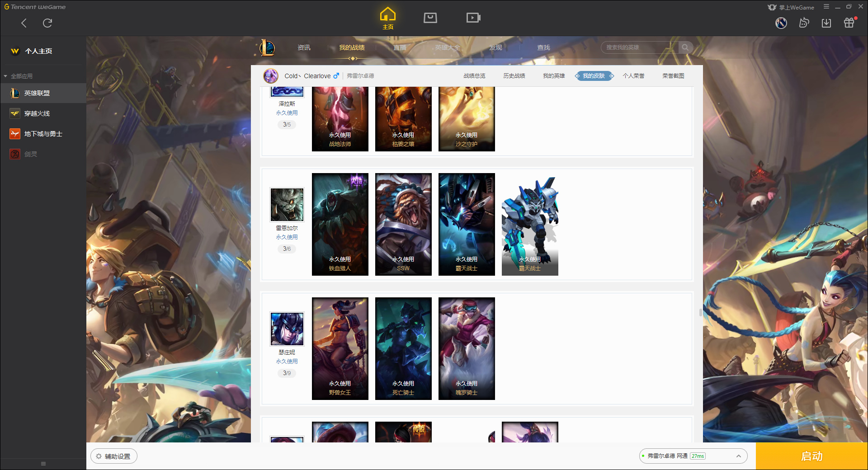Open the 死亡骑士 skin card
This screenshot has height=470, width=868.
[x=403, y=348]
